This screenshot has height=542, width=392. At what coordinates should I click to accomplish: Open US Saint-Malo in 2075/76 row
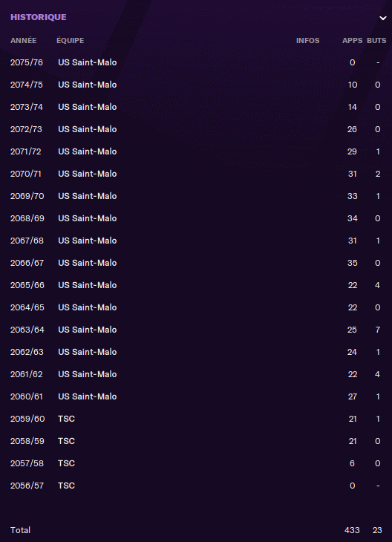(87, 62)
